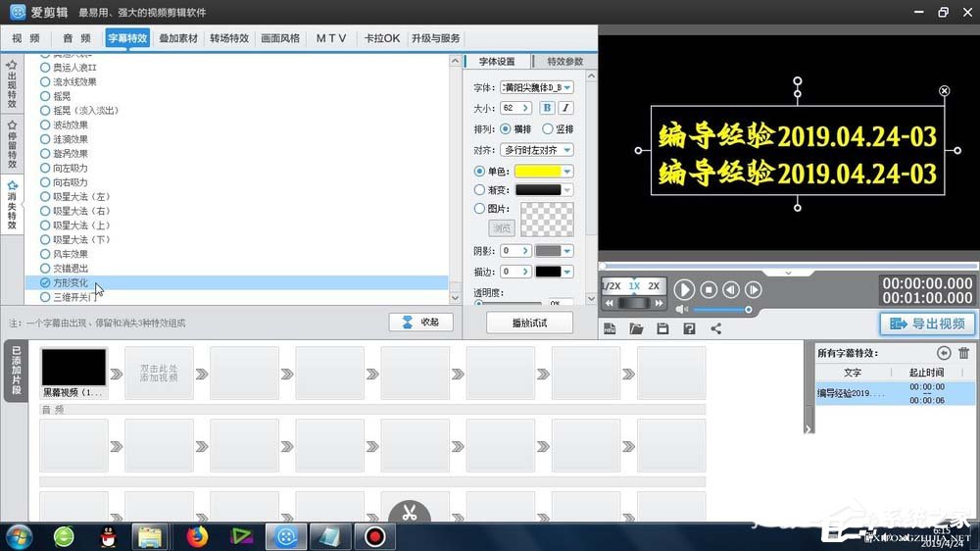980x551 pixels.
Task: Click the Windows Start button
Action: (x=19, y=537)
